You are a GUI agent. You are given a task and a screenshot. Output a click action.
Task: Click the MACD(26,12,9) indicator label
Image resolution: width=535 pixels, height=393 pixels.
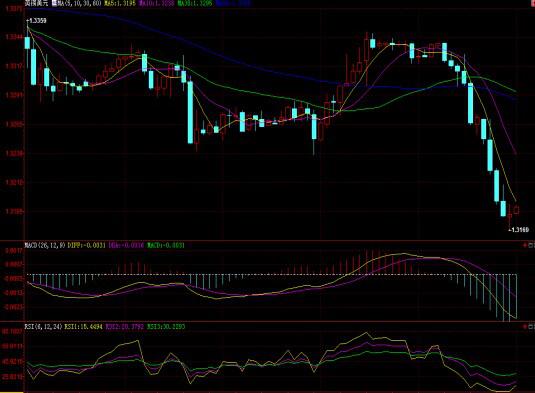coord(44,245)
